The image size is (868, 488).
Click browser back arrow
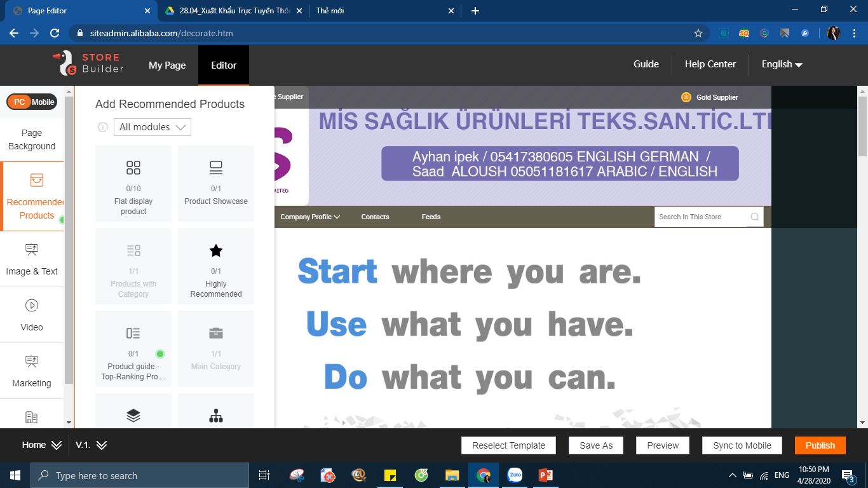tap(14, 33)
